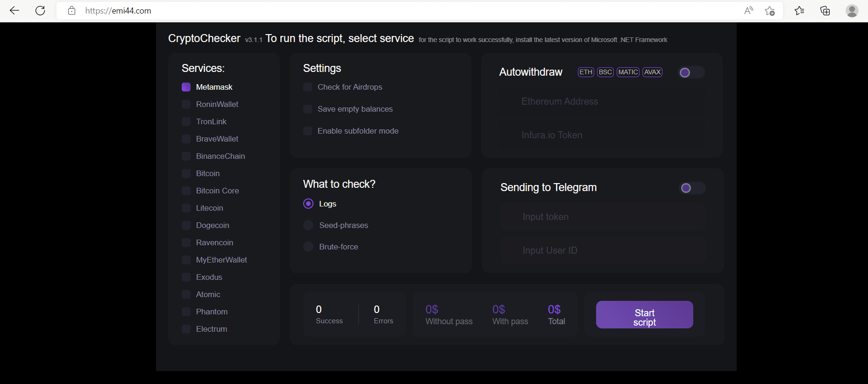Add this page to favorites star icon
This screenshot has height=384, width=868.
point(769,11)
